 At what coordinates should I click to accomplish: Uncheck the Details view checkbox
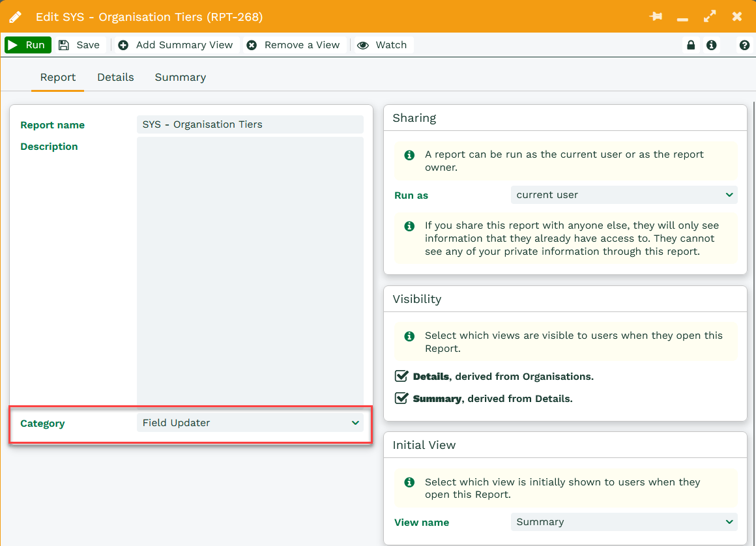click(402, 376)
